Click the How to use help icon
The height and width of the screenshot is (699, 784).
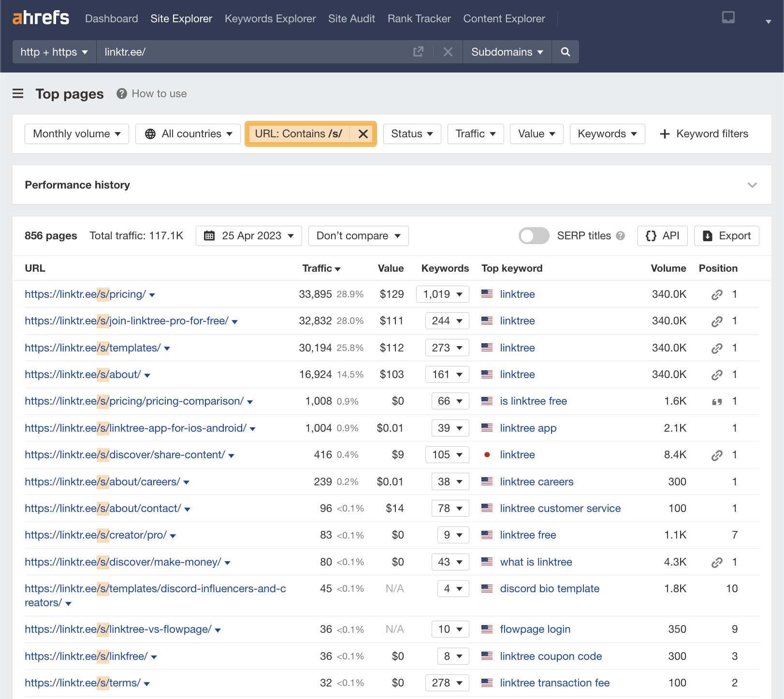[x=121, y=94]
